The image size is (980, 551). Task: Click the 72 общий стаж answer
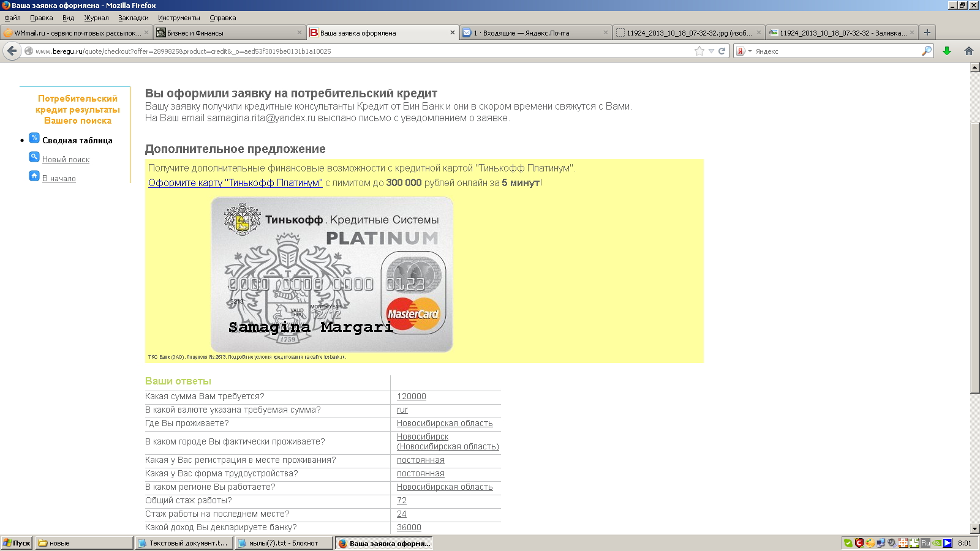tap(401, 501)
